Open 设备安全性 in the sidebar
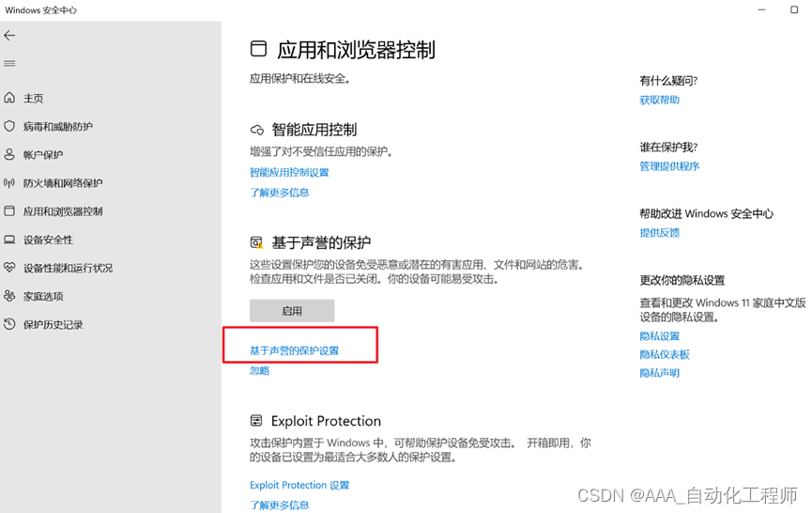Viewport: 812px width, 513px height. [x=48, y=240]
